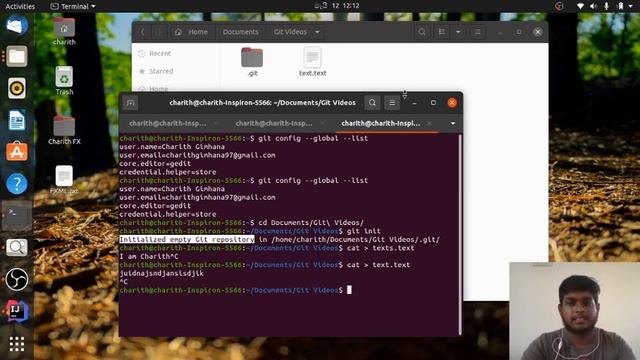Go back in Files window

(142, 32)
